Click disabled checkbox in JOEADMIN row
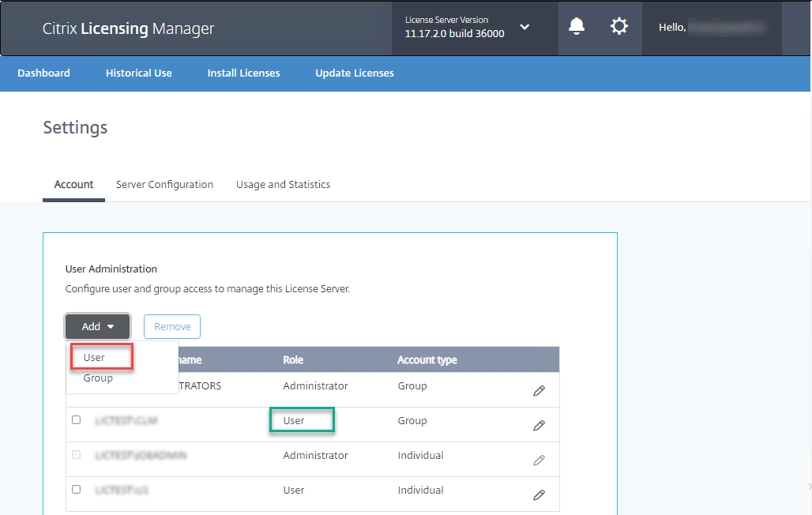This screenshot has height=515, width=812. 77,455
